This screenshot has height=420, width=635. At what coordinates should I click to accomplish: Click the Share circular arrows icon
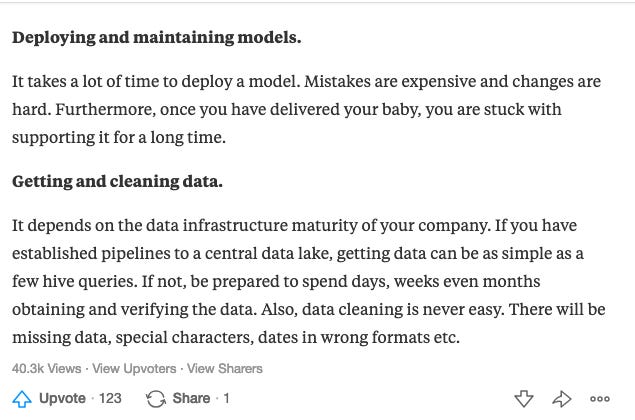(156, 398)
